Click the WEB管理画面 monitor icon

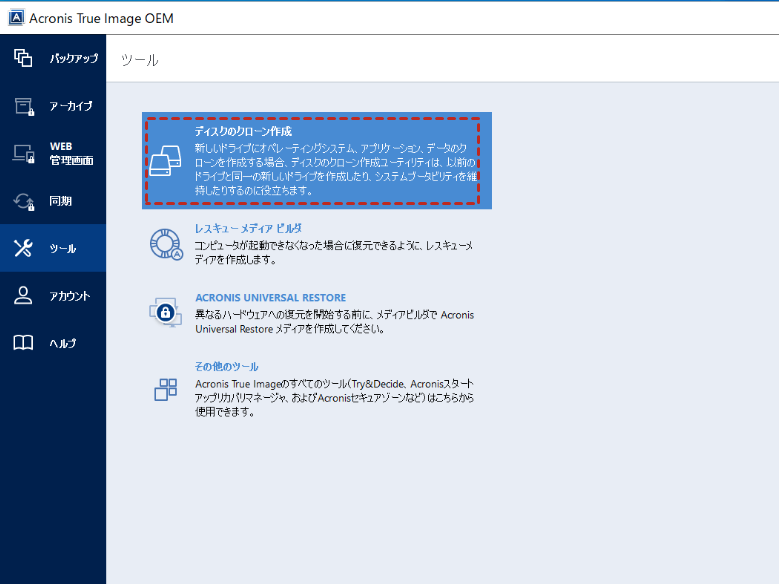click(x=23, y=154)
